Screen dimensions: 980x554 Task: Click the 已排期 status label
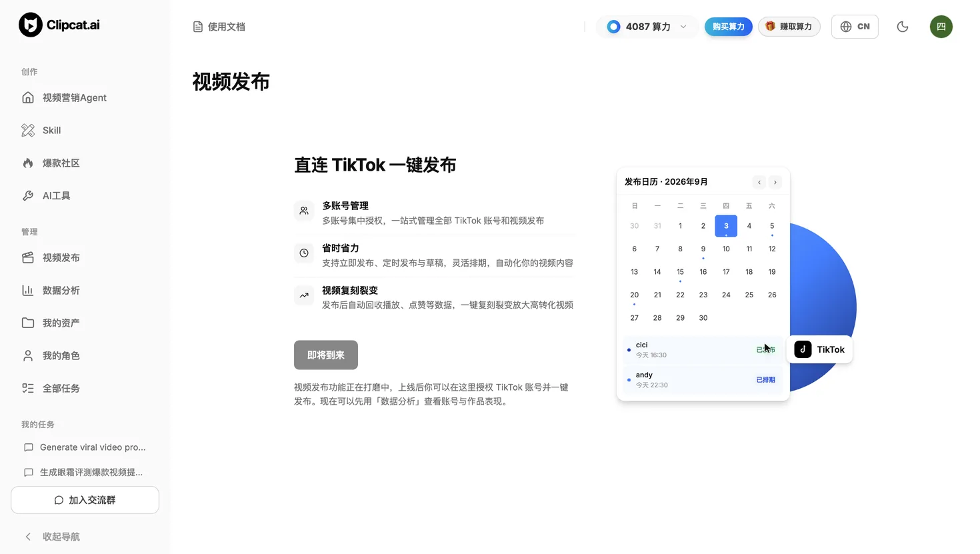click(765, 380)
